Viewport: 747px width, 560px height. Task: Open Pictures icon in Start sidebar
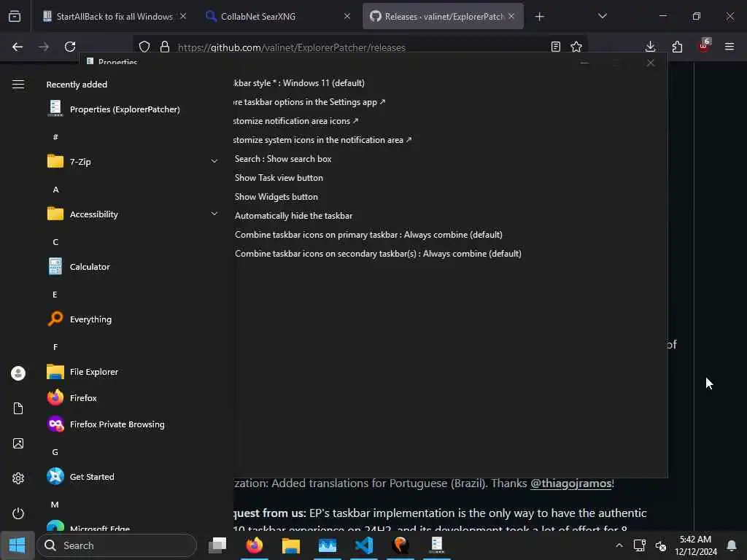(18, 443)
